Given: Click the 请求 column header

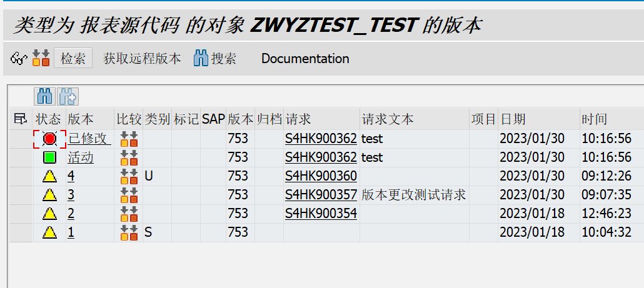Looking at the screenshot, I should pyautogui.click(x=321, y=119).
